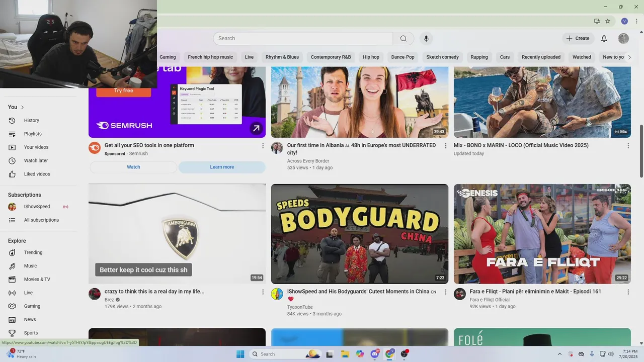
Task: Open the YouTube account avatar menu
Action: (623, 39)
